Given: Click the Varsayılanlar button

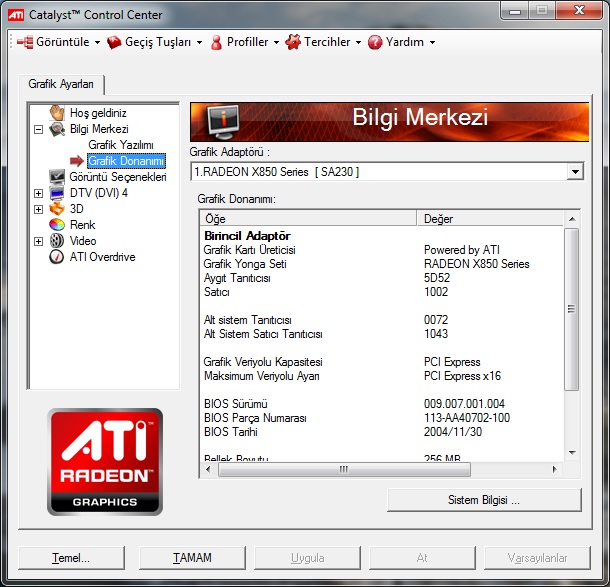Looking at the screenshot, I should pyautogui.click(x=537, y=558).
